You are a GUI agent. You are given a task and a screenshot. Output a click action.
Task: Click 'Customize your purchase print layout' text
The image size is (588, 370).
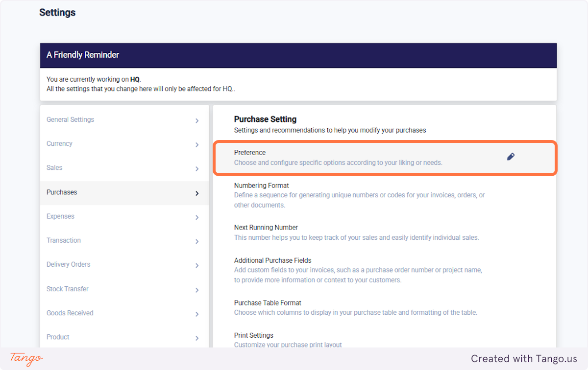pyautogui.click(x=288, y=345)
